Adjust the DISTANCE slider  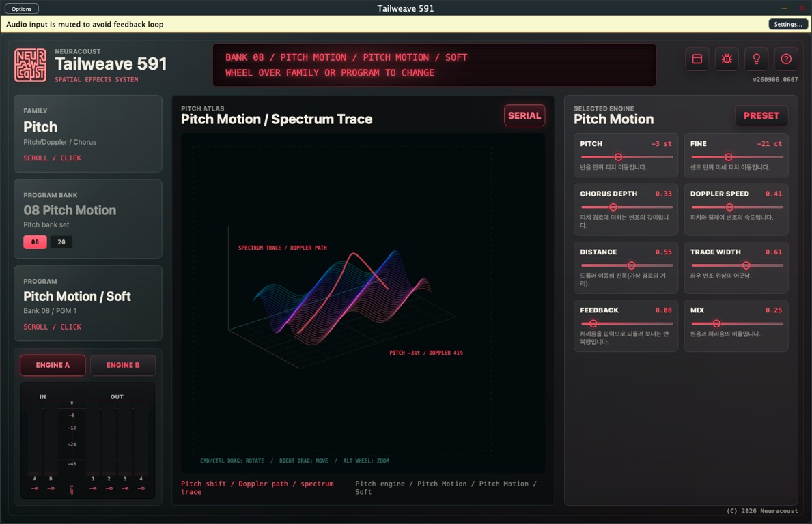(x=627, y=265)
